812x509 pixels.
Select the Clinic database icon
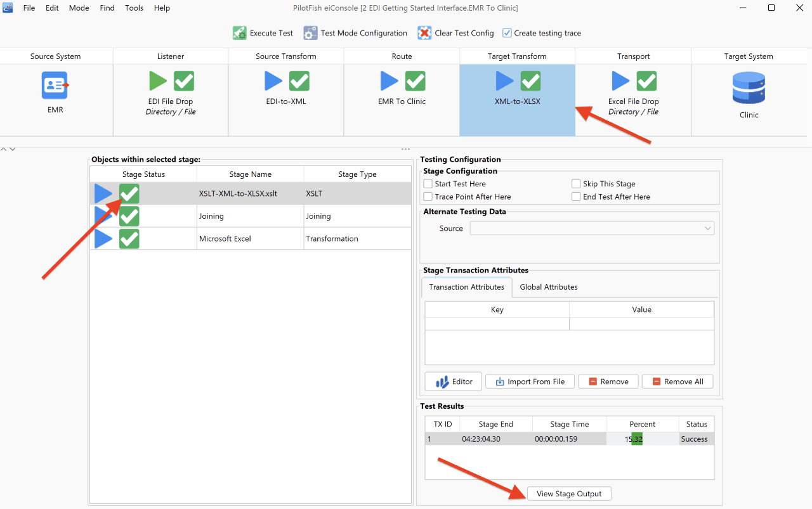click(749, 88)
